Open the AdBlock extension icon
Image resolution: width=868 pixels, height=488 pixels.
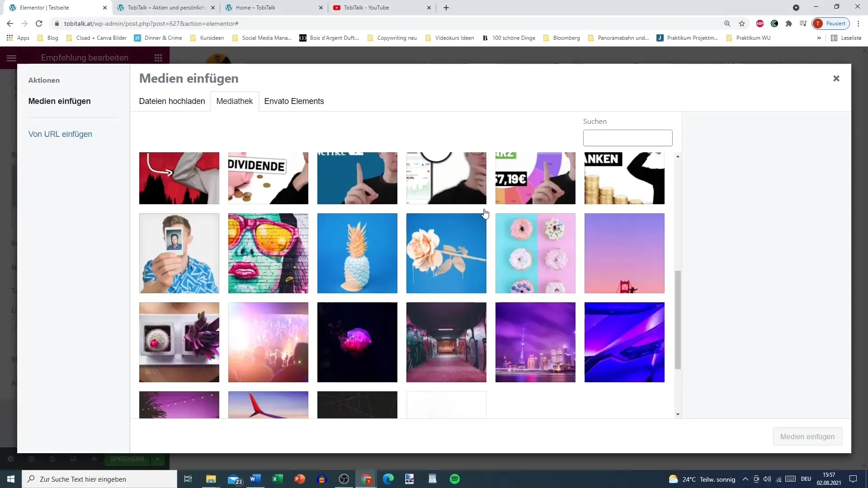coord(760,23)
